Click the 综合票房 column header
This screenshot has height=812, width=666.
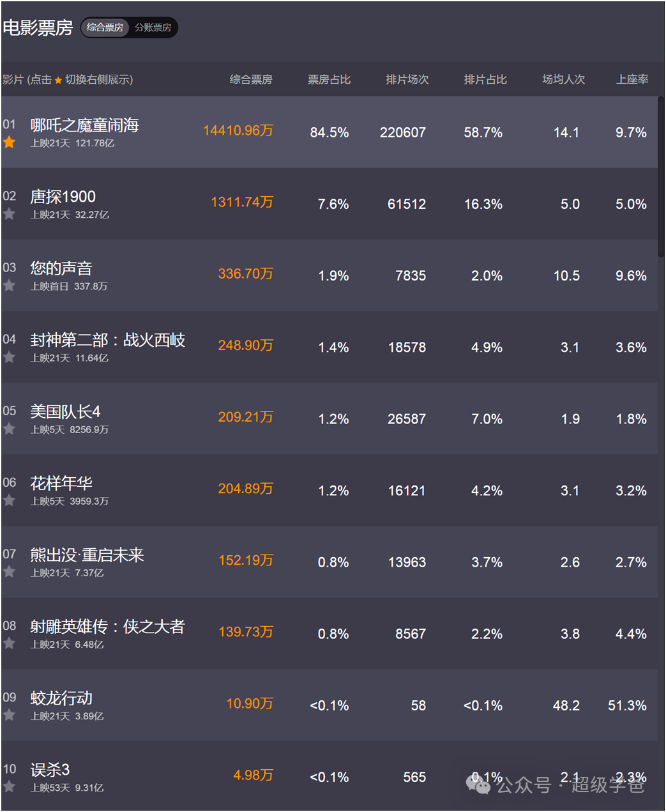point(251,79)
